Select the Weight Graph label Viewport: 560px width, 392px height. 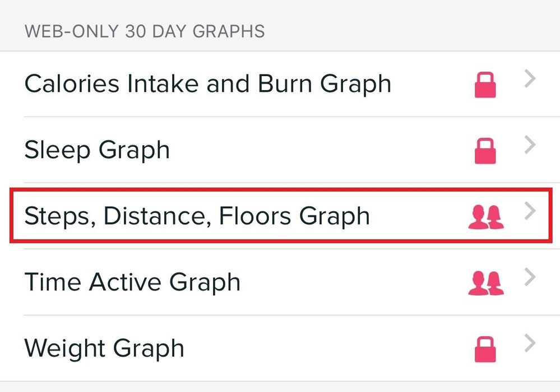coord(104,348)
